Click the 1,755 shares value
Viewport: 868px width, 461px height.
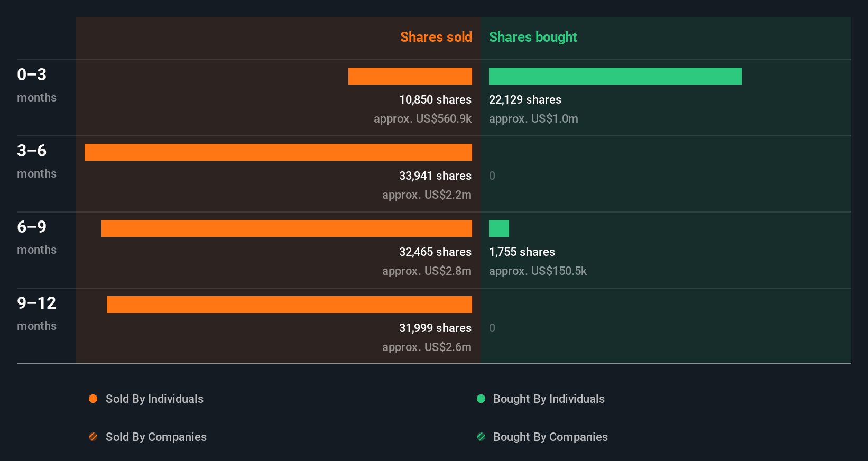click(x=522, y=252)
